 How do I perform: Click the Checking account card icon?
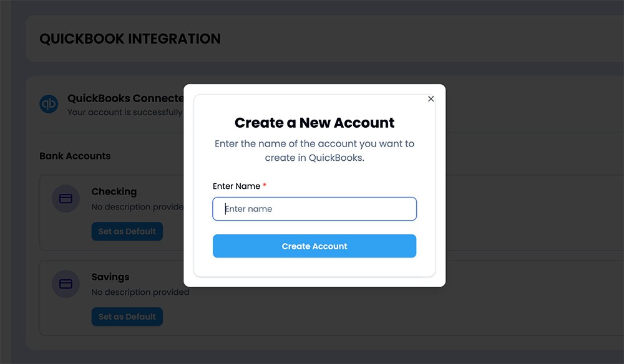coord(66,198)
